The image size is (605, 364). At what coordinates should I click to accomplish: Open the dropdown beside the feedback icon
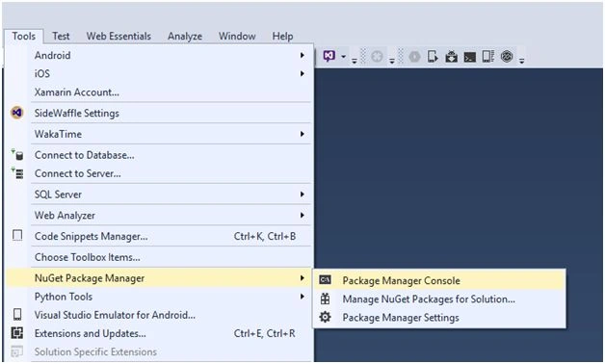(x=343, y=56)
